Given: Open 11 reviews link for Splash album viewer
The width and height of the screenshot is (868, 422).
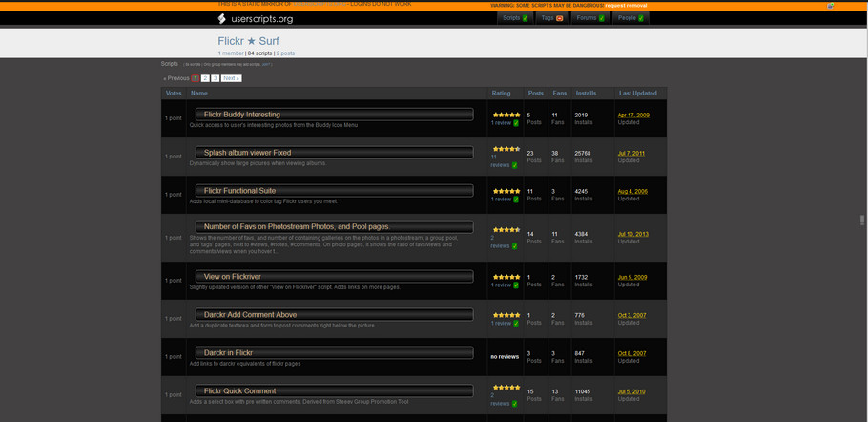Looking at the screenshot, I should (500, 161).
